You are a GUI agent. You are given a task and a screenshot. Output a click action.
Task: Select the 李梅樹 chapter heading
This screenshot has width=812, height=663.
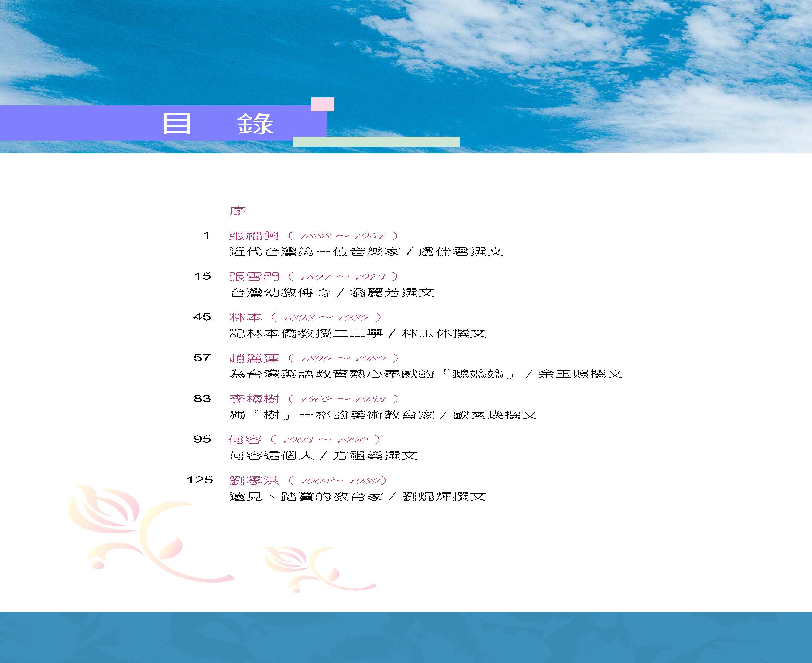click(x=254, y=399)
